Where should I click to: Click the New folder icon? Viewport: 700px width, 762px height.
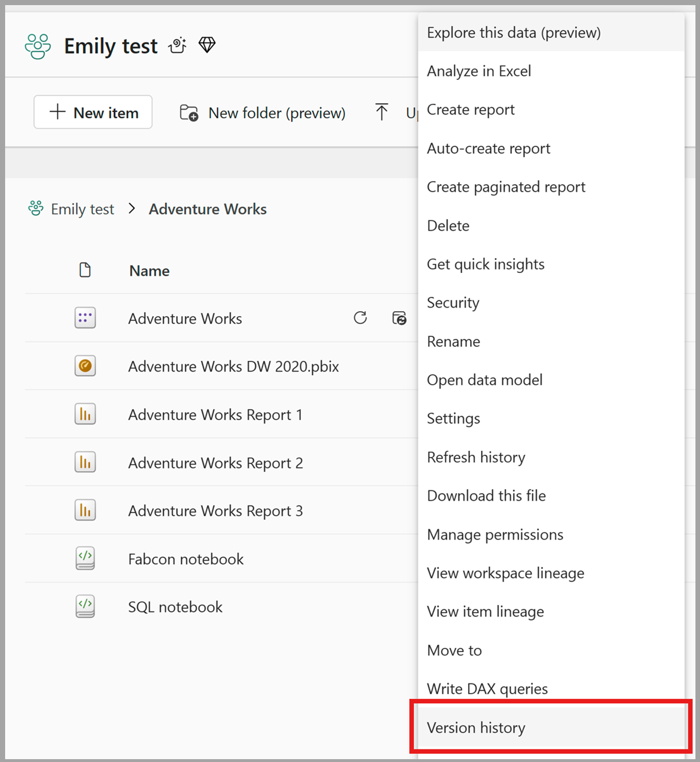(189, 112)
